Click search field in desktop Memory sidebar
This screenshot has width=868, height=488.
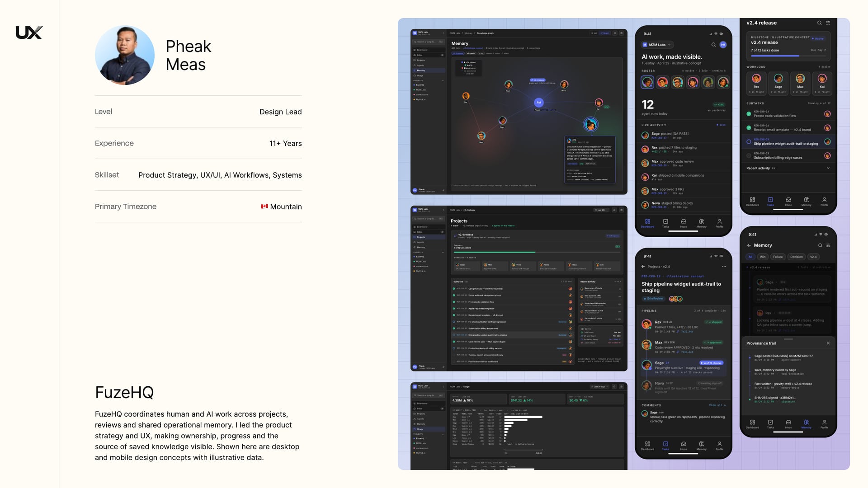pyautogui.click(x=428, y=42)
